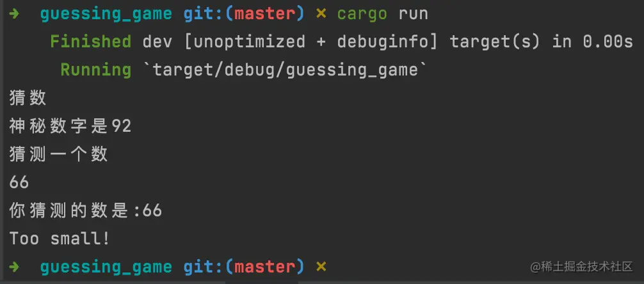Click the green prompt arrow on the last line
The height and width of the screenshot is (284, 644).
(x=13, y=267)
